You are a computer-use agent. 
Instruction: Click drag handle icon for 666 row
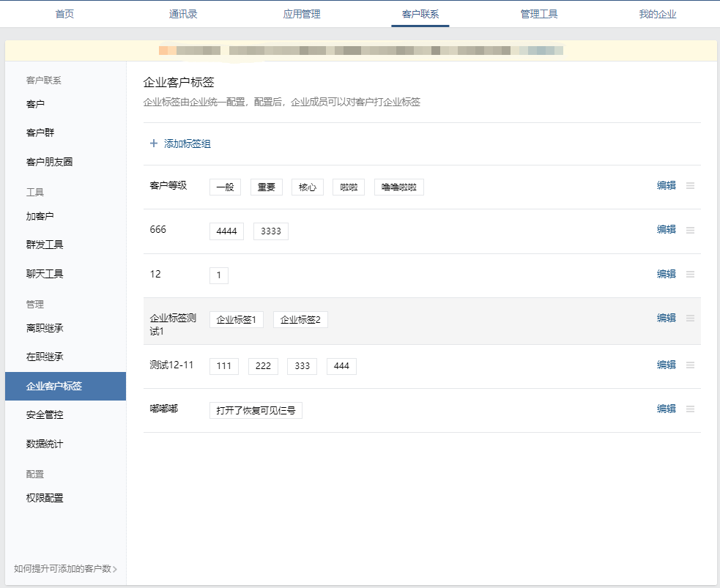point(690,230)
